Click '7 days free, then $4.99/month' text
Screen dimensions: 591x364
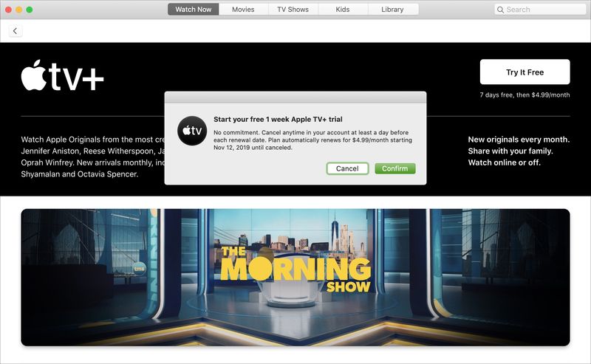click(525, 95)
